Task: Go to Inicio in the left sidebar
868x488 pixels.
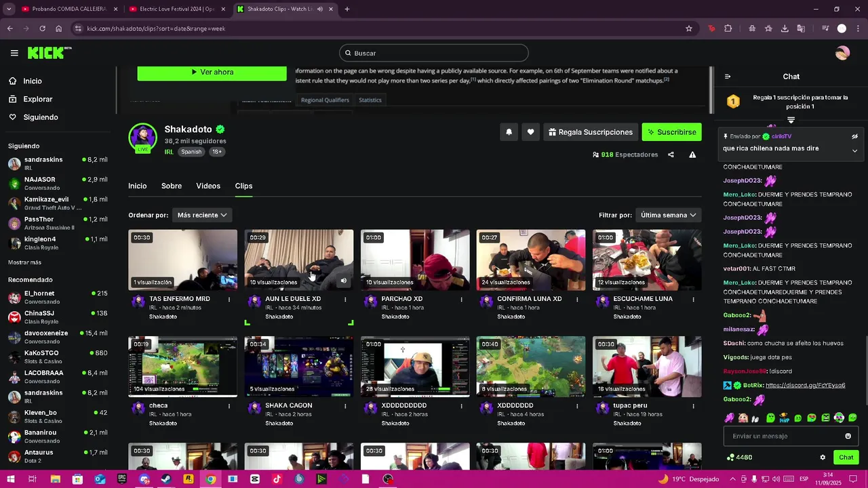Action: coord(33,81)
